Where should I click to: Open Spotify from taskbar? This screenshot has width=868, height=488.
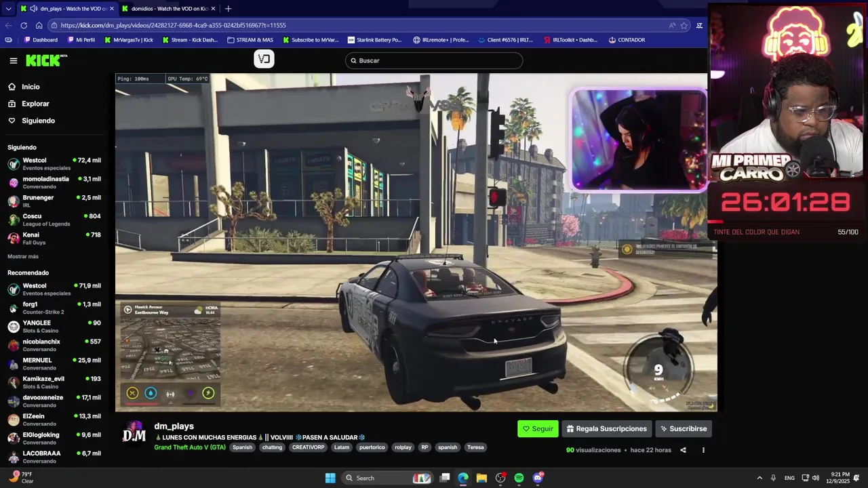(519, 478)
